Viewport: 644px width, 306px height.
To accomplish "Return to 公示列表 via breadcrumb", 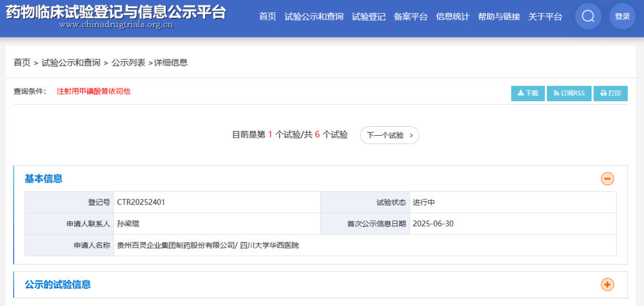I will point(128,63).
